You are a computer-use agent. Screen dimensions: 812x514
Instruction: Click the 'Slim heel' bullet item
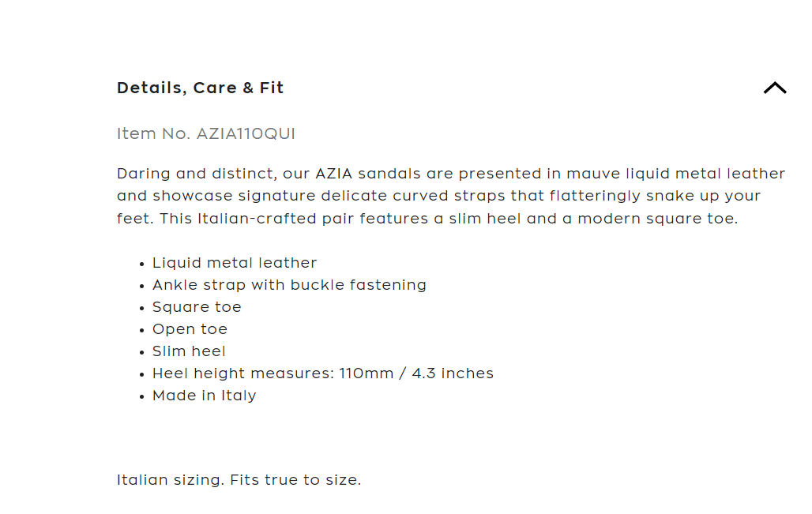189,351
